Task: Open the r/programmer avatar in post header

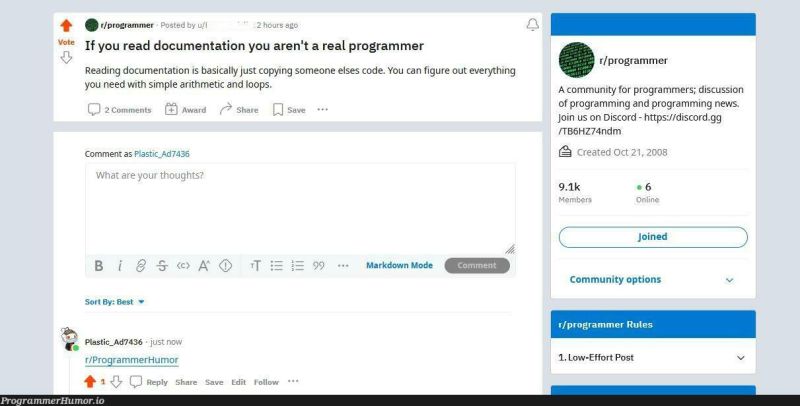Action: (x=91, y=25)
